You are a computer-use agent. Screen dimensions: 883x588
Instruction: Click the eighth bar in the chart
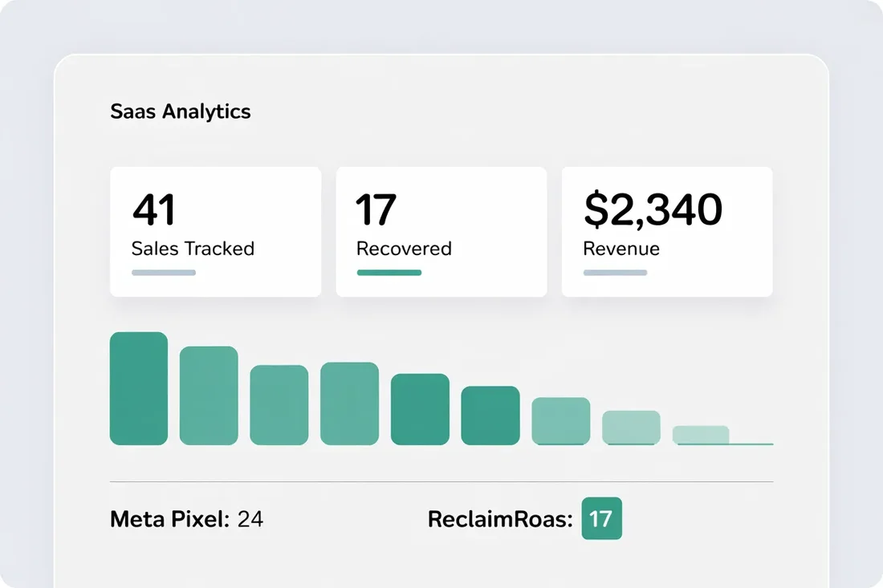point(631,427)
